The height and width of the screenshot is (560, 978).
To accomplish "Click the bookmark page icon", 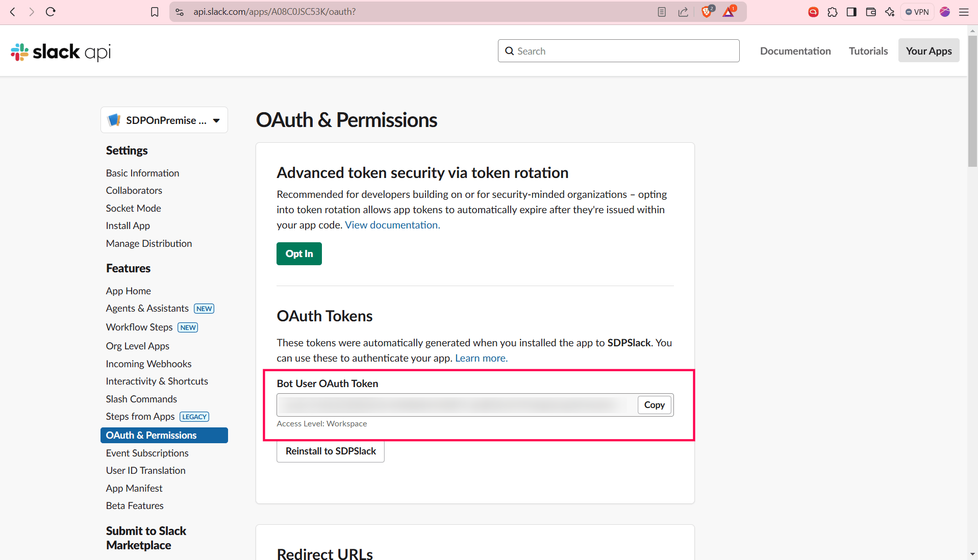I will pos(155,12).
